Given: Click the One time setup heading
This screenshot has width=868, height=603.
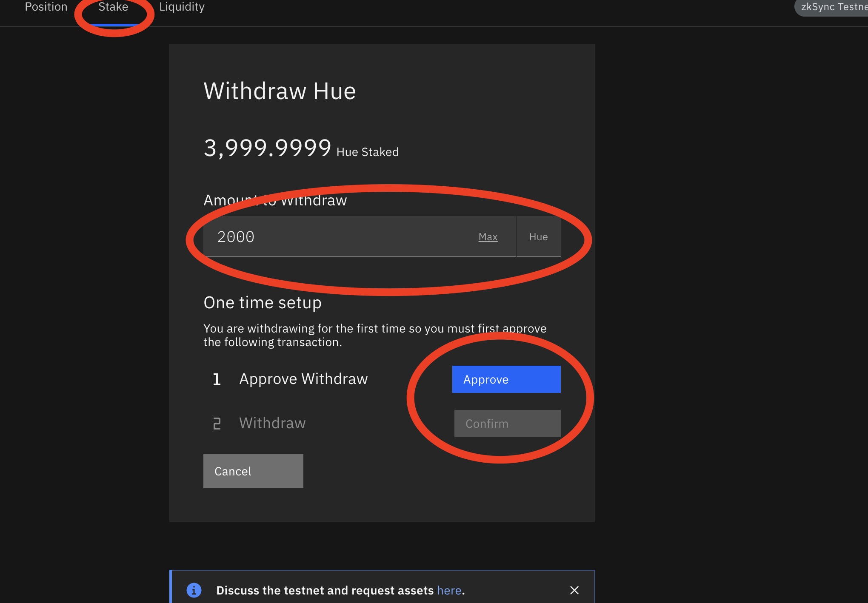Looking at the screenshot, I should (x=263, y=303).
